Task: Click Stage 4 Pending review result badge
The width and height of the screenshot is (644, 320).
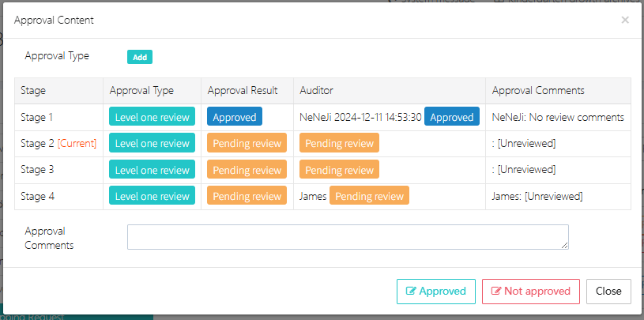Action: click(247, 196)
